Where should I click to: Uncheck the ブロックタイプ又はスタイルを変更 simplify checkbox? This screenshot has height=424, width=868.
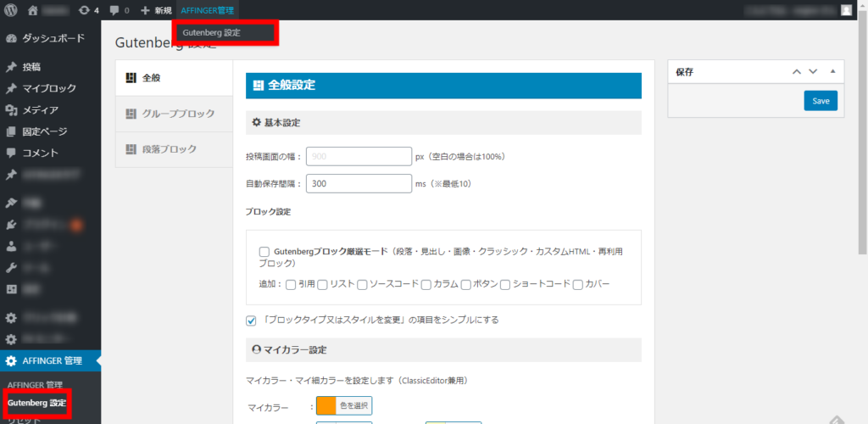251,321
